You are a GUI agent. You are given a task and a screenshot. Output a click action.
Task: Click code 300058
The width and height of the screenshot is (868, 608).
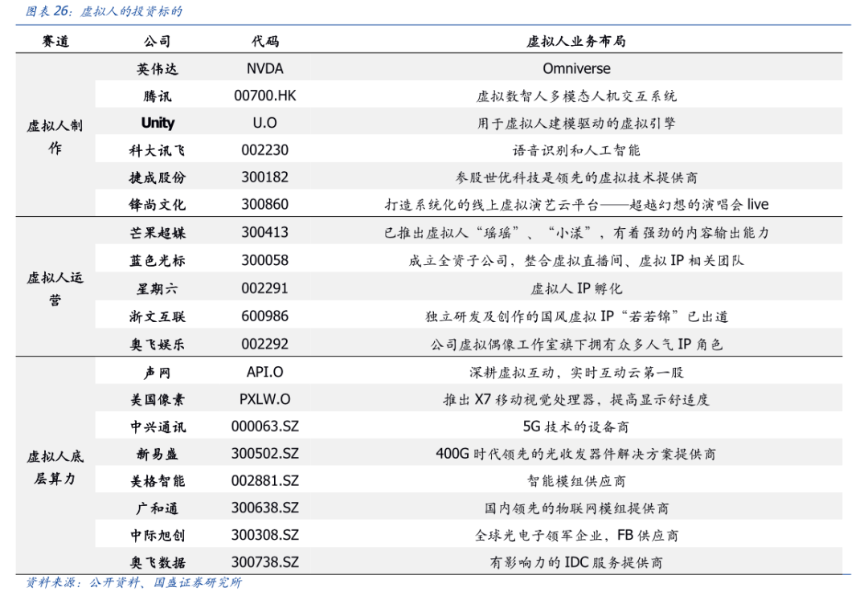point(265,260)
